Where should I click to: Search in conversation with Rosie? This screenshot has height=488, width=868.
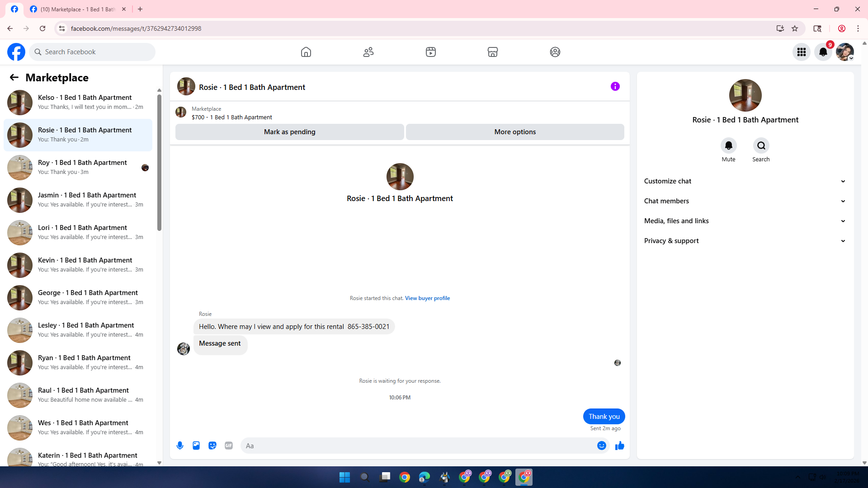pyautogui.click(x=761, y=145)
